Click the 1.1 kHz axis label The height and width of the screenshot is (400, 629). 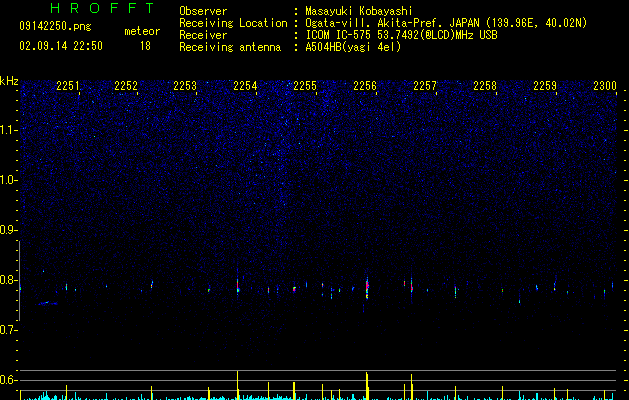coord(8,130)
